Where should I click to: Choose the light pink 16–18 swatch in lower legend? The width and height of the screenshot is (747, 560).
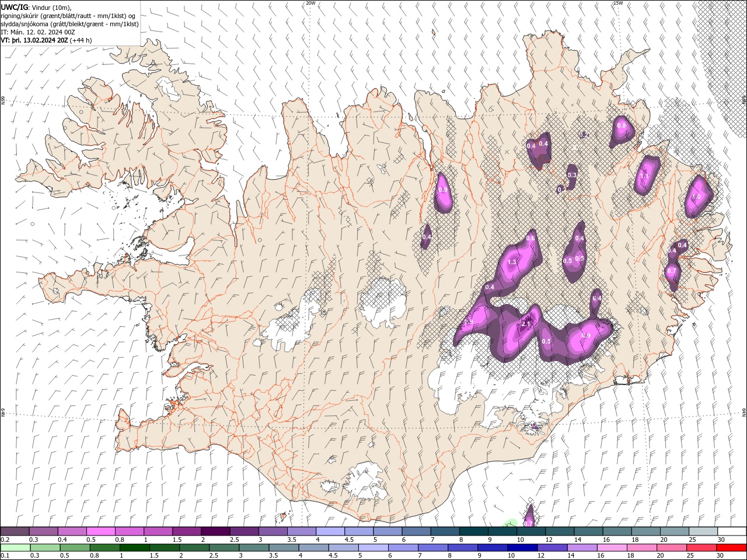point(611,548)
